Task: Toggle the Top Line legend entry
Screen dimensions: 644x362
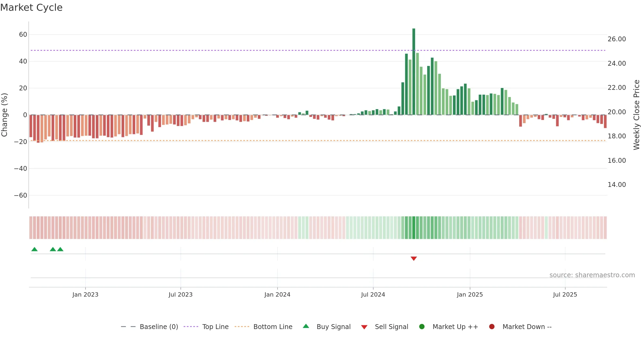Action: (206, 327)
